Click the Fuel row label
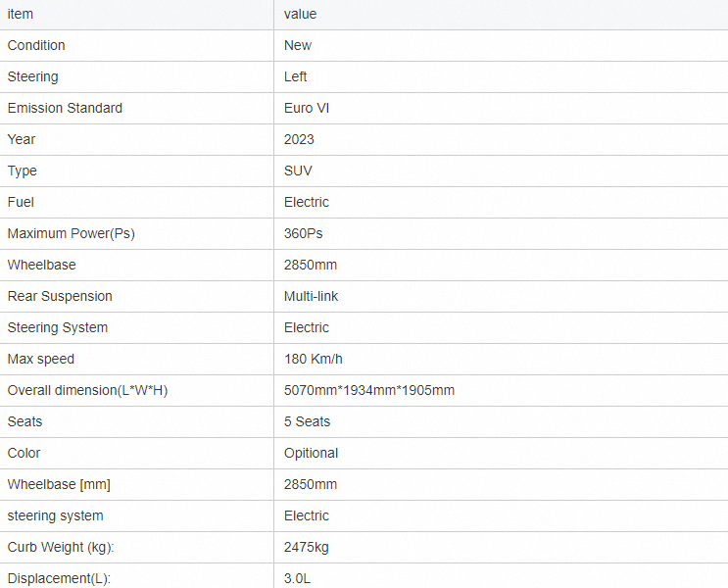 tap(21, 202)
